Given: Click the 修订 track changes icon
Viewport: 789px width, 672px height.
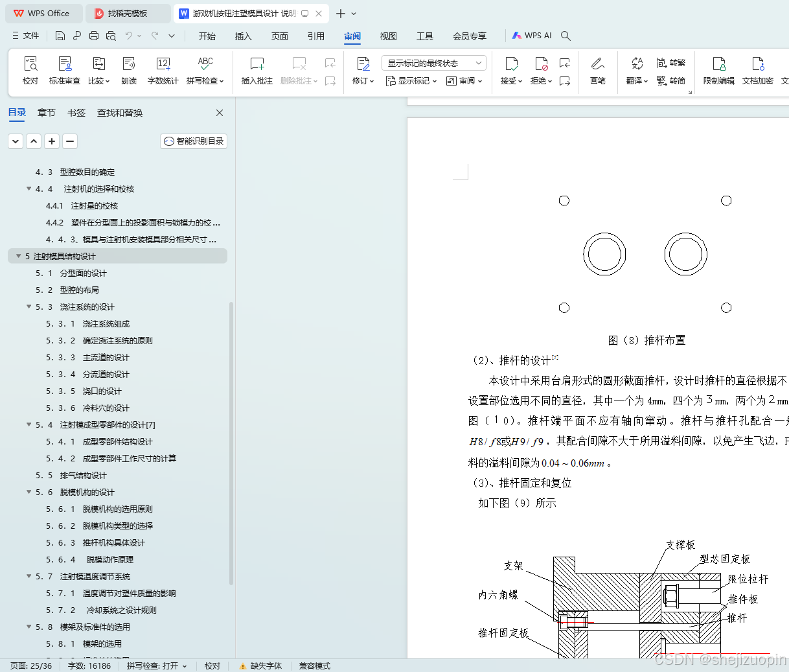Looking at the screenshot, I should [x=363, y=64].
